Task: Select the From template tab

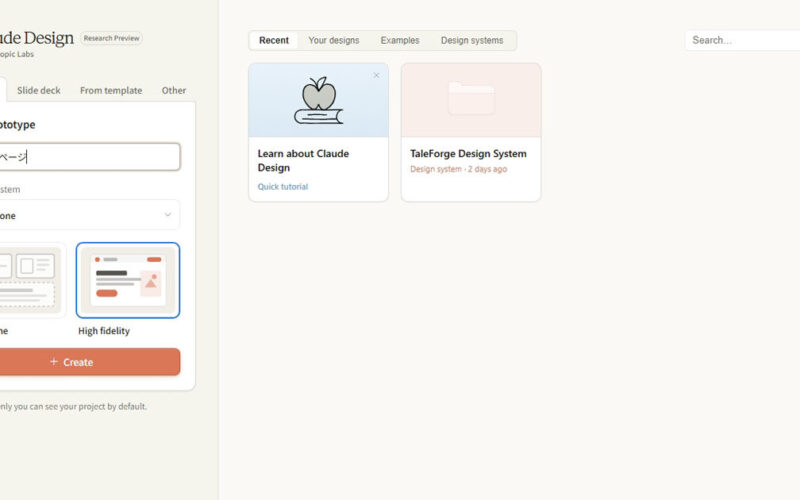Action: [x=111, y=90]
